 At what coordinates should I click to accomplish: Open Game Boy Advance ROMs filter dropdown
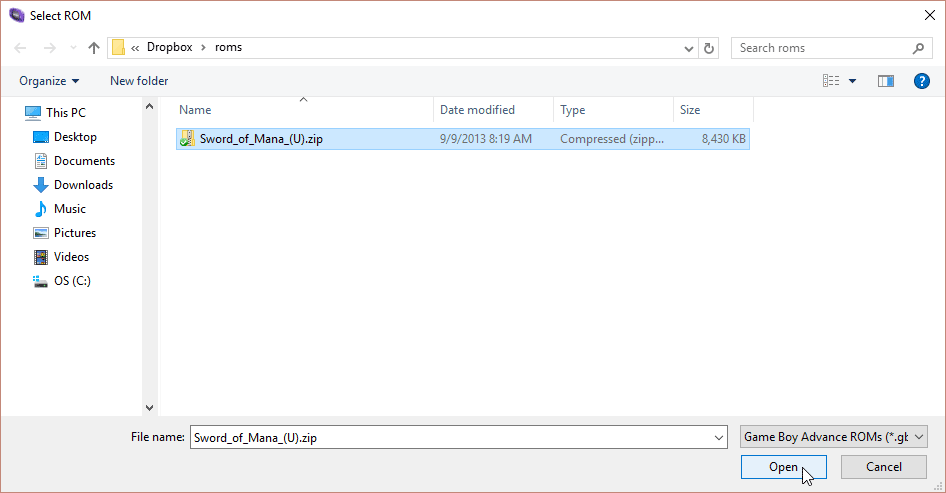pyautogui.click(x=834, y=436)
